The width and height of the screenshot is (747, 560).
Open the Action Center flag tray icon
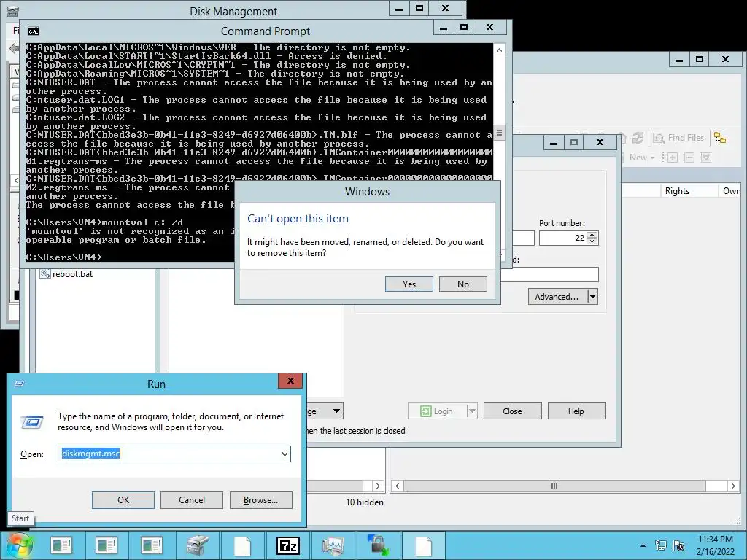pos(678,545)
